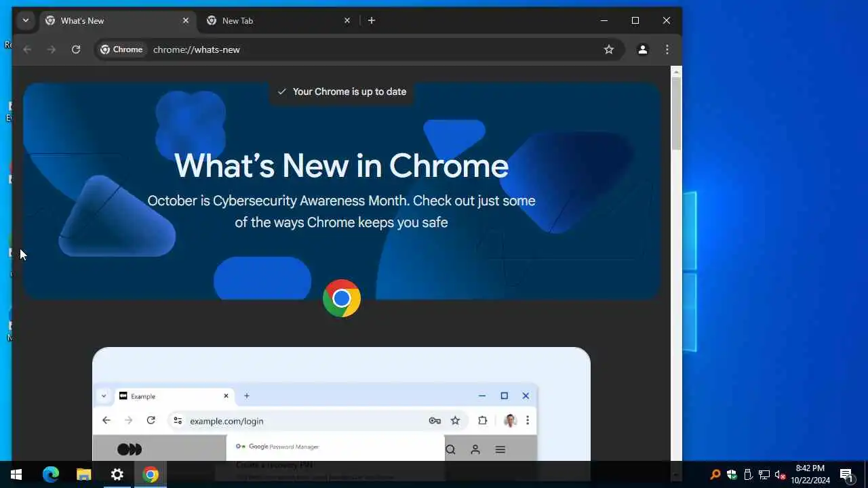Click the What's New in Chrome heading

coord(341,165)
